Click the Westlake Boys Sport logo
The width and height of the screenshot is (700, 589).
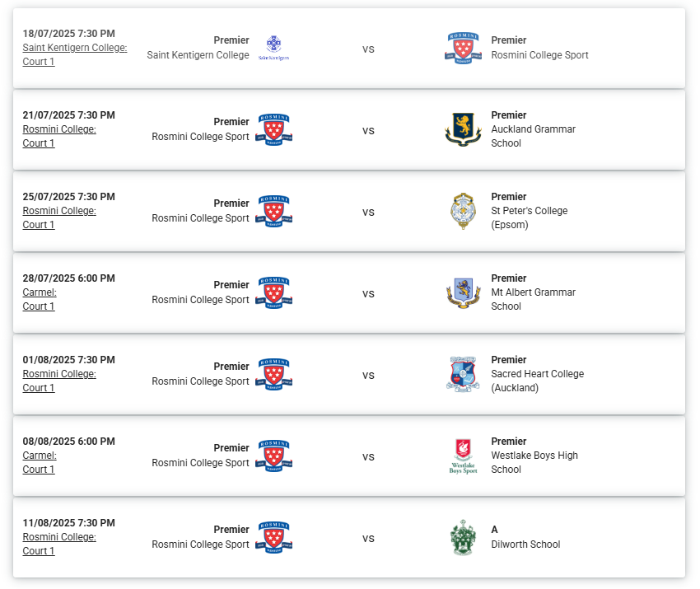[463, 456]
